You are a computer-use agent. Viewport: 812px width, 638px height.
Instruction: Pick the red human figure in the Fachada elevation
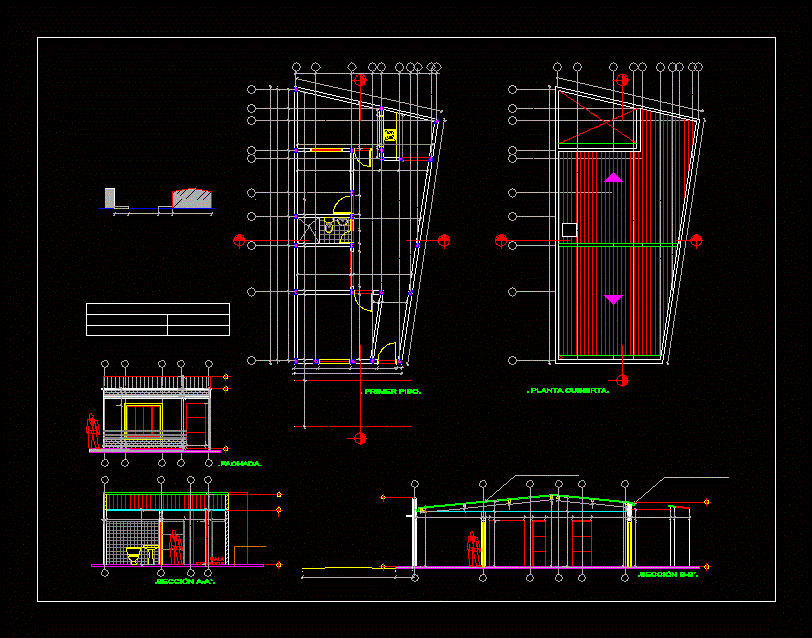click(x=94, y=431)
